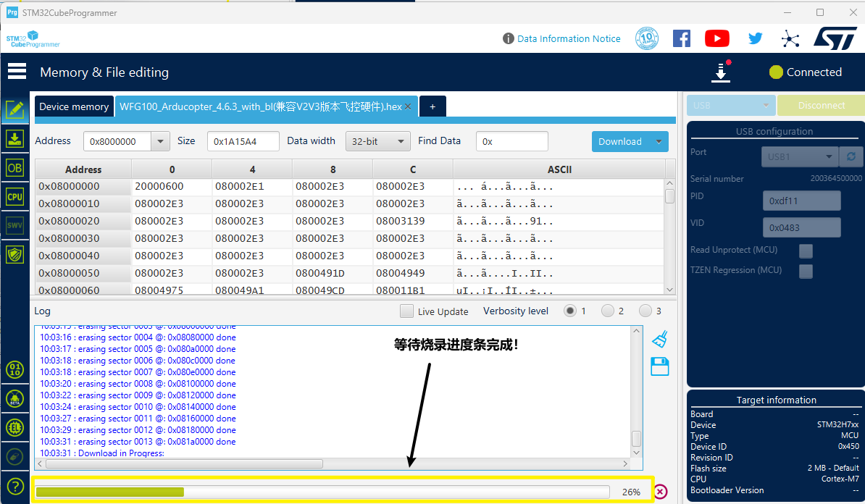
Task: Click the log horizontal scrollbar
Action: (x=184, y=463)
